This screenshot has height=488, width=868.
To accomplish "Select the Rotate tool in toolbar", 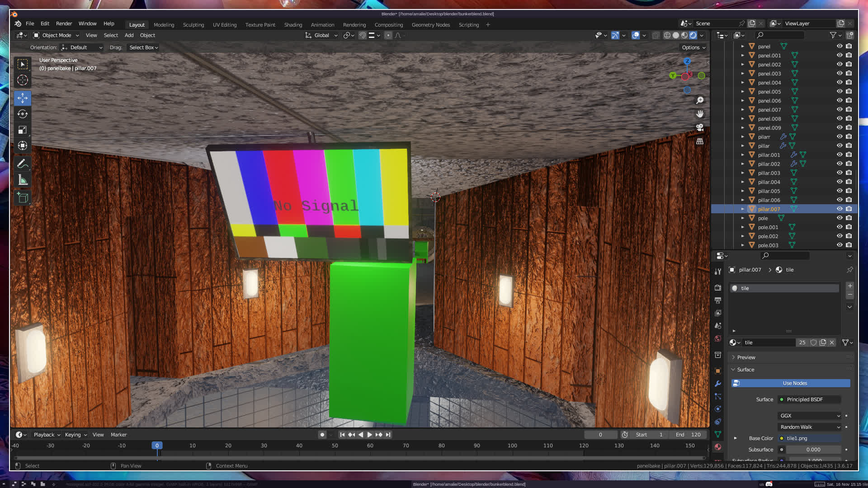I will 23,114.
